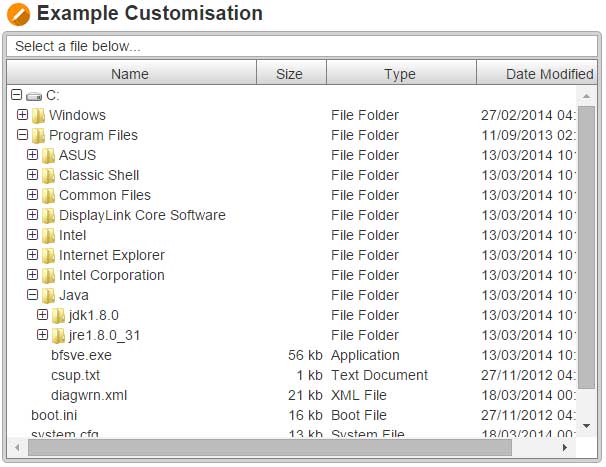
Task: Sort by the Name column header
Action: coord(131,72)
